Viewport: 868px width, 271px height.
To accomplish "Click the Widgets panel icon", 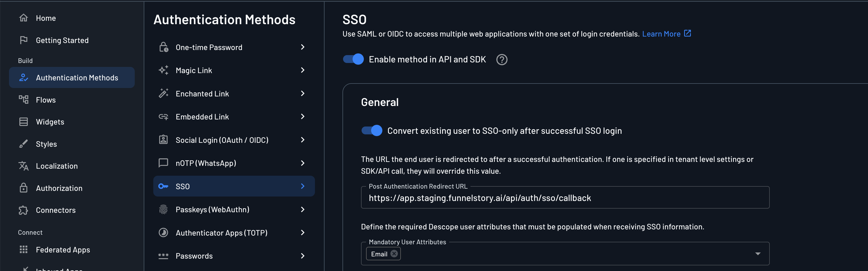I will tap(24, 121).
